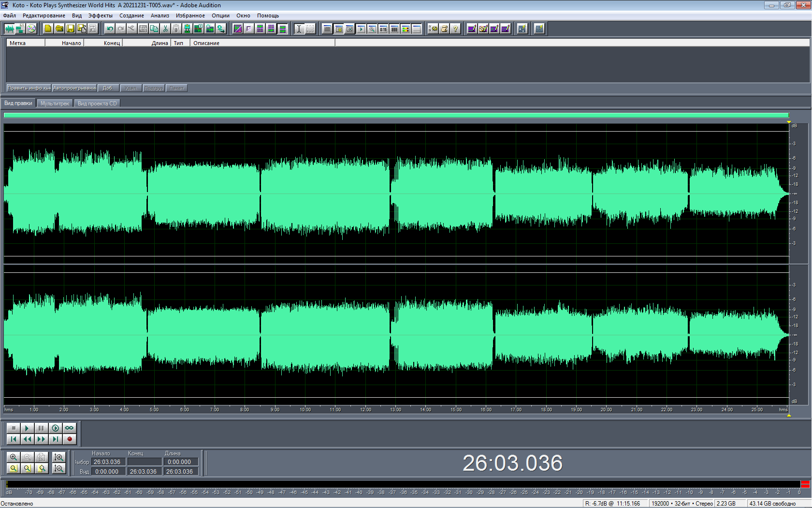Viewport: 812px width, 508px height.
Task: Go to end with skip-forward button
Action: pos(55,439)
